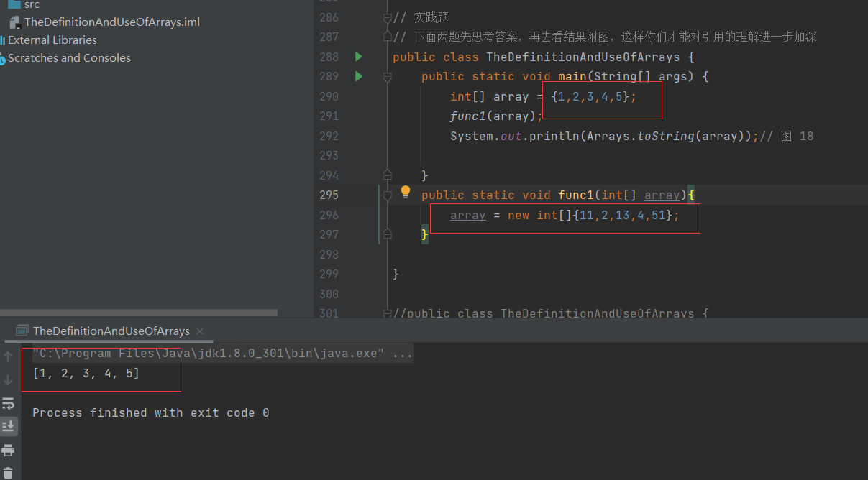
Task: Click the java.exe command line in console
Action: [223, 354]
